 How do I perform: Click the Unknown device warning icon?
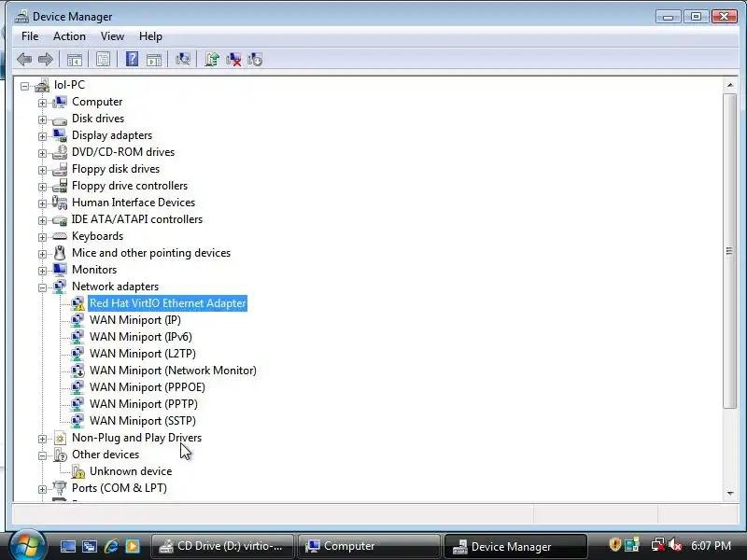point(78,471)
